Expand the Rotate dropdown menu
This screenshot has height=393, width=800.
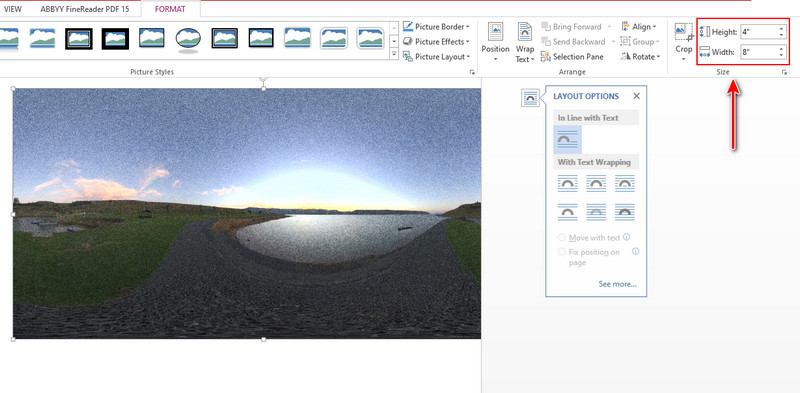point(641,57)
